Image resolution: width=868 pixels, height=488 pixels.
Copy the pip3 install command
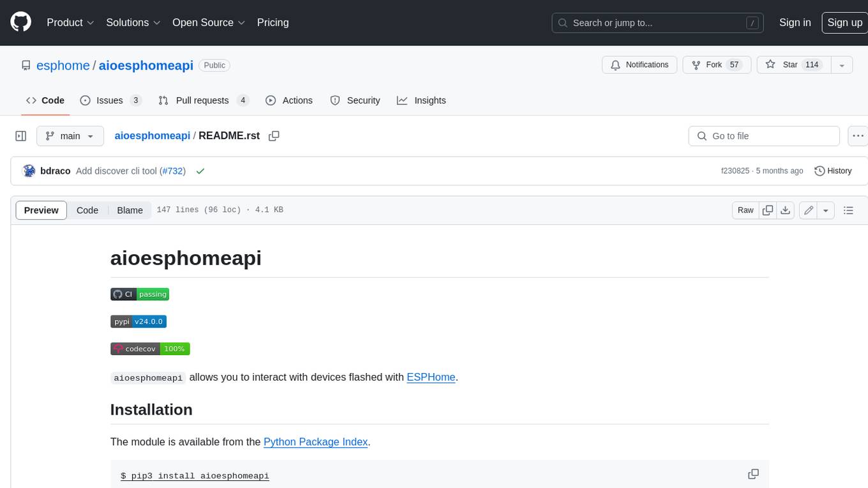tap(754, 474)
